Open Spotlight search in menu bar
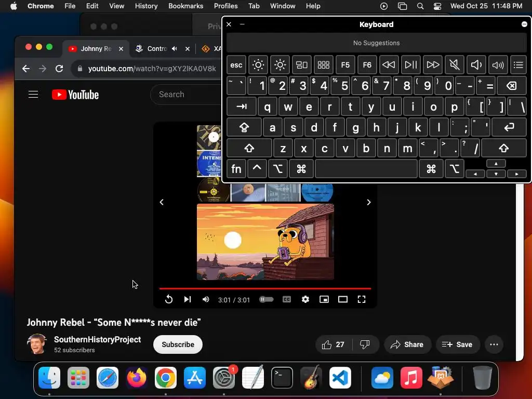Image resolution: width=532 pixels, height=399 pixels. [x=420, y=6]
